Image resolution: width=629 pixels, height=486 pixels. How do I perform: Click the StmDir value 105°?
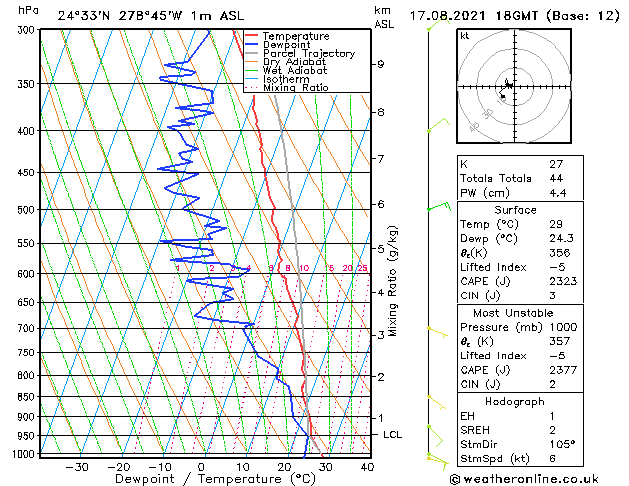[562, 444]
